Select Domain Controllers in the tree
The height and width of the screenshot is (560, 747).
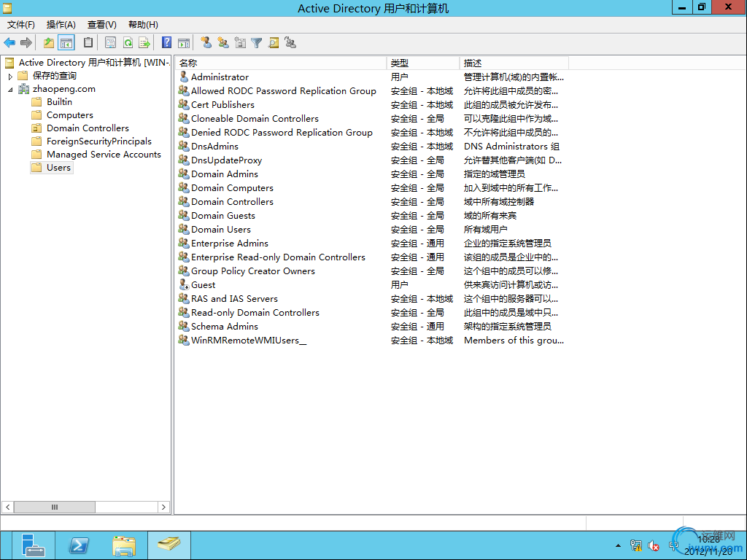pos(88,128)
